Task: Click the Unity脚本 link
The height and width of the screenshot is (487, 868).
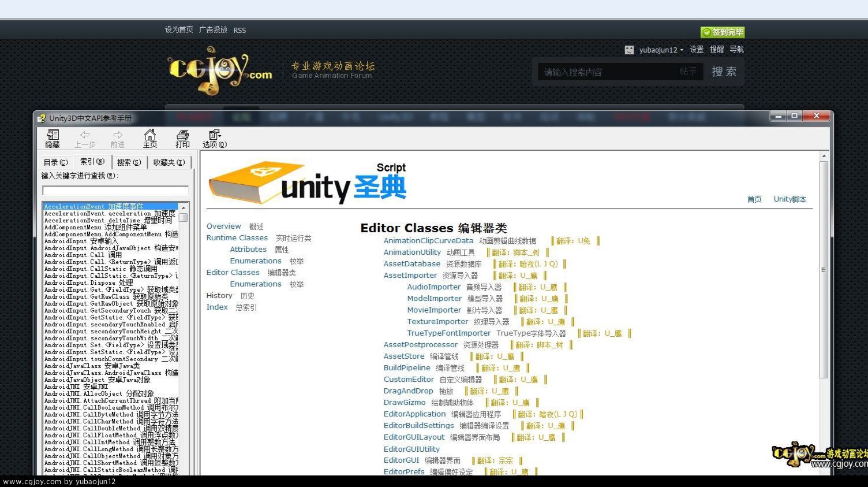Action: point(790,199)
